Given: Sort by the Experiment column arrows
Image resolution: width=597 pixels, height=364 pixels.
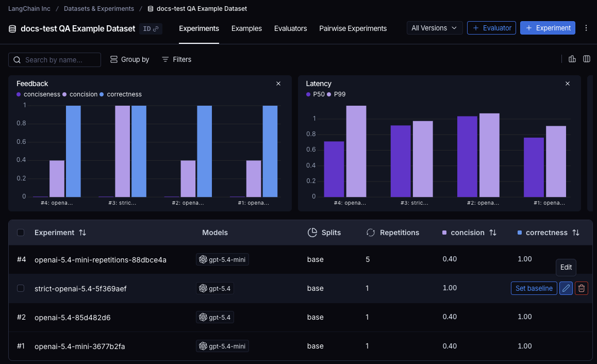Looking at the screenshot, I should (x=82, y=233).
